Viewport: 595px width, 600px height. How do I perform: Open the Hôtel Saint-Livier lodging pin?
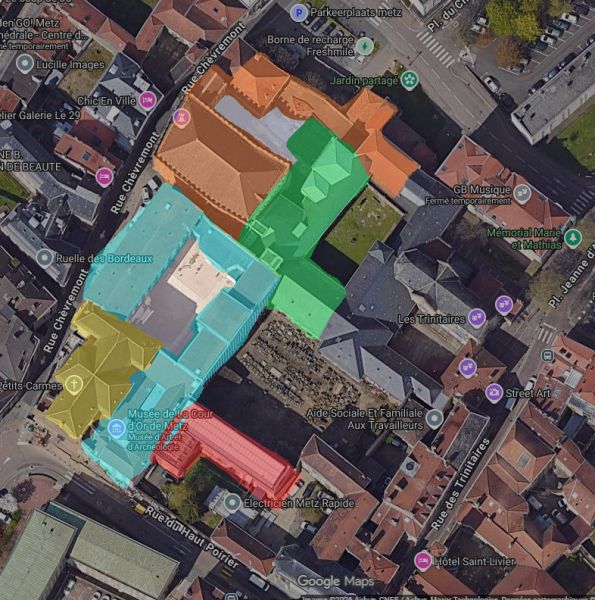[423, 561]
